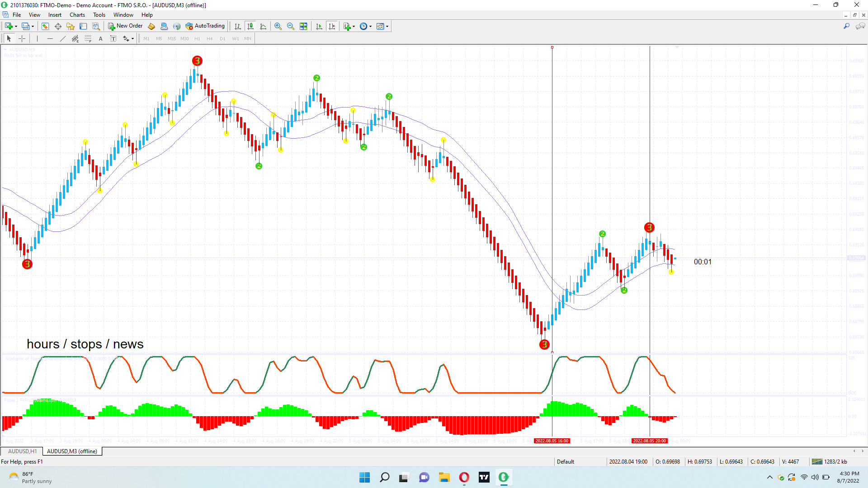The height and width of the screenshot is (488, 868).
Task: Click the New Order button
Action: click(125, 26)
